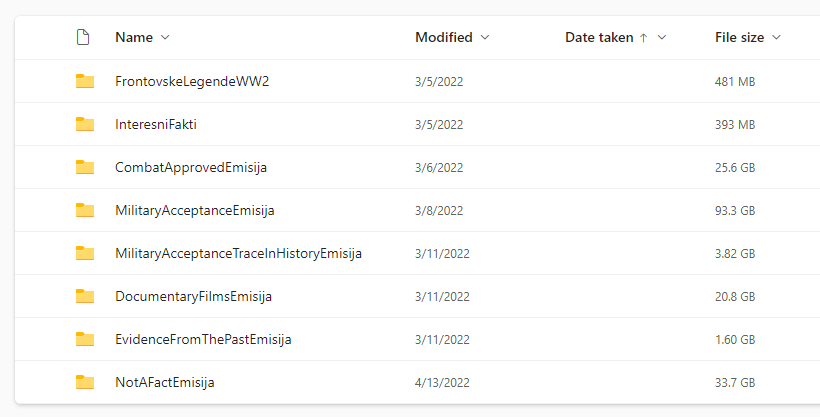
Task: Open the Name column sort dropdown
Action: [165, 38]
